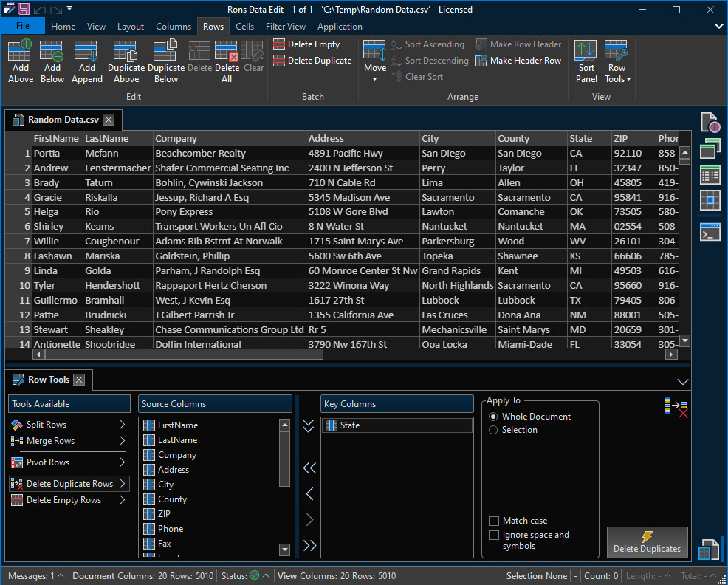Viewport: 728px width, 585px height.
Task: Switch to the Home ribbon tab
Action: [x=63, y=26]
